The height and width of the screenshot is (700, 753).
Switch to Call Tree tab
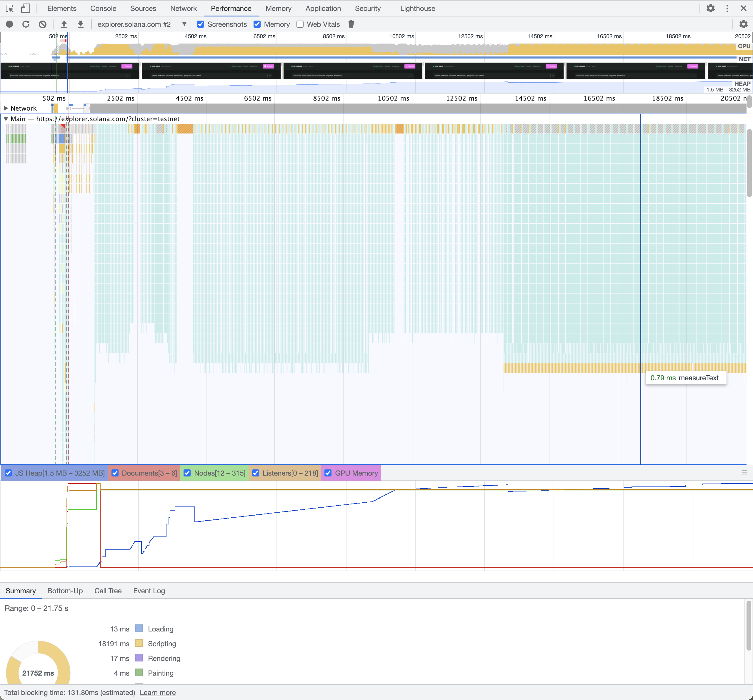point(108,591)
